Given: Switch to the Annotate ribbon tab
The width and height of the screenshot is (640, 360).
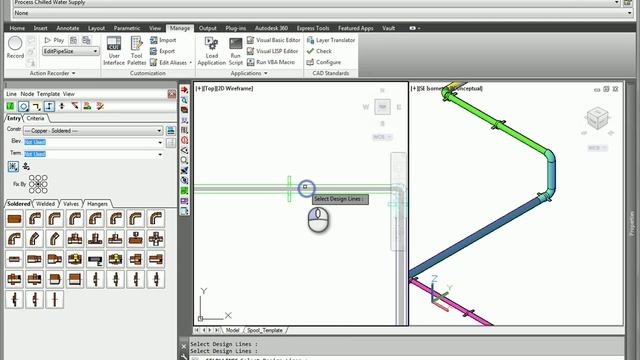Looking at the screenshot, I should point(68,28).
